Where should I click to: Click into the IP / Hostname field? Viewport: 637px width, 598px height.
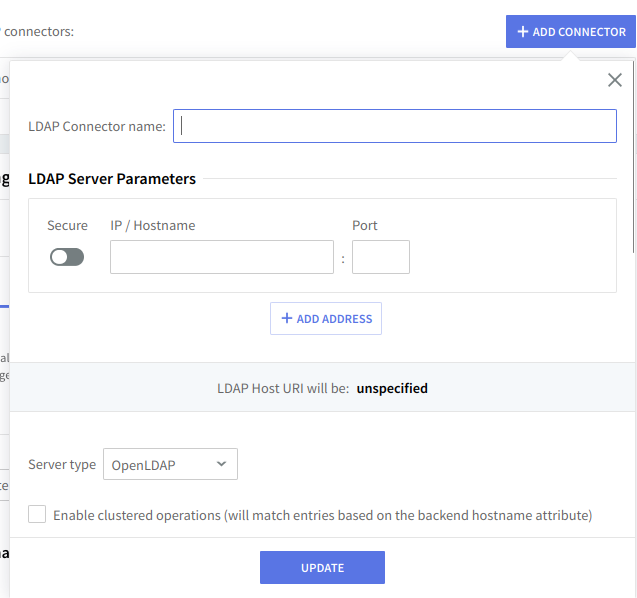(x=221, y=257)
